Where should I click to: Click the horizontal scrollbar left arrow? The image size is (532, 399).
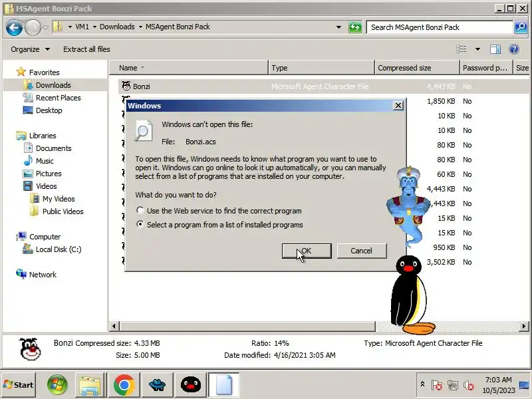(114, 326)
